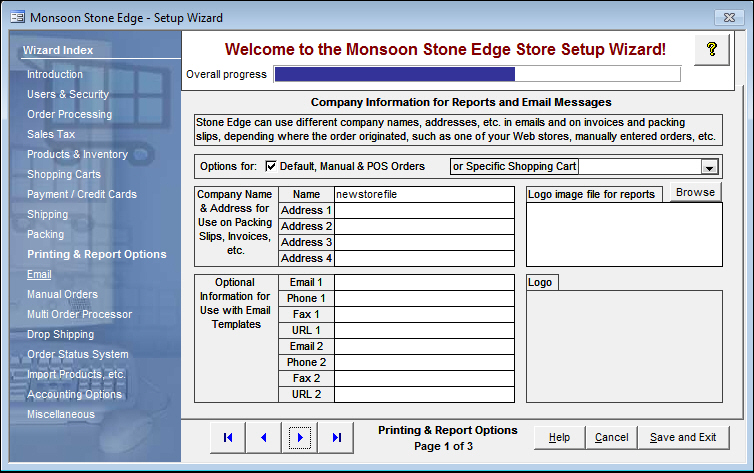Click the Help button at bottom
The width and height of the screenshot is (754, 473).
click(559, 437)
